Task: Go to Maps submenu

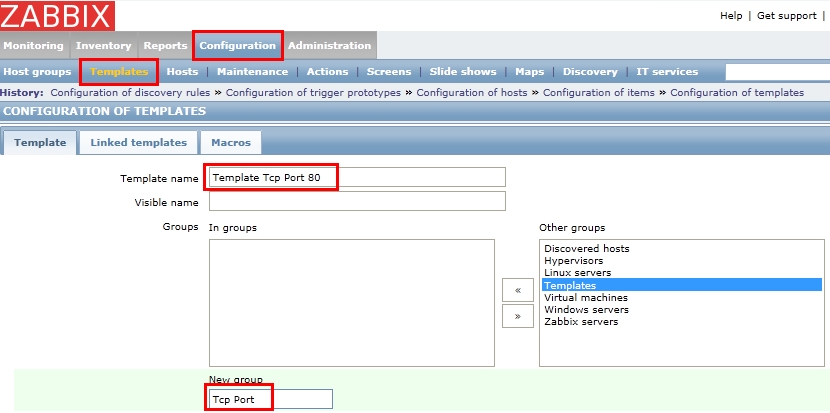Action: (530, 71)
